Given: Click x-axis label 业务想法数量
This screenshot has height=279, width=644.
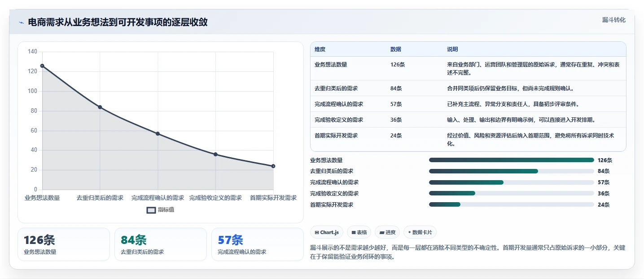Looking at the screenshot, I should click(x=42, y=198).
